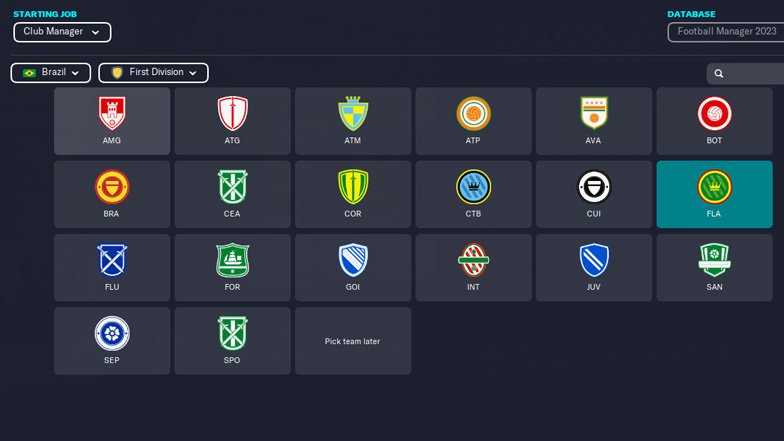Expand the First Division league dropdown
The image size is (784, 441).
[x=154, y=72]
